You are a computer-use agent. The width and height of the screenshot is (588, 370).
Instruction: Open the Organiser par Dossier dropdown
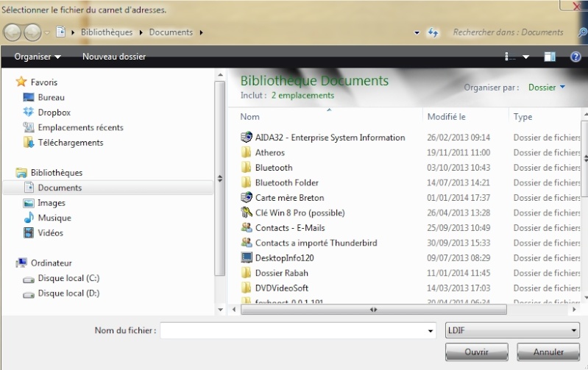pos(546,88)
